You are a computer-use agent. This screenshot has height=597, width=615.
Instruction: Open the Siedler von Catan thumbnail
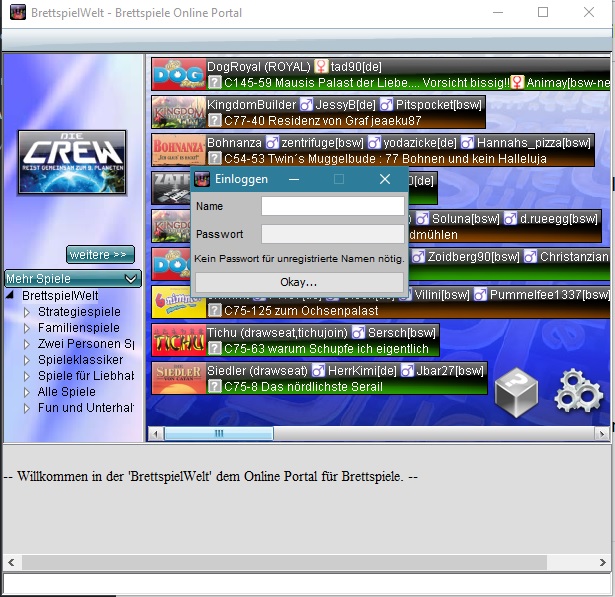179,378
